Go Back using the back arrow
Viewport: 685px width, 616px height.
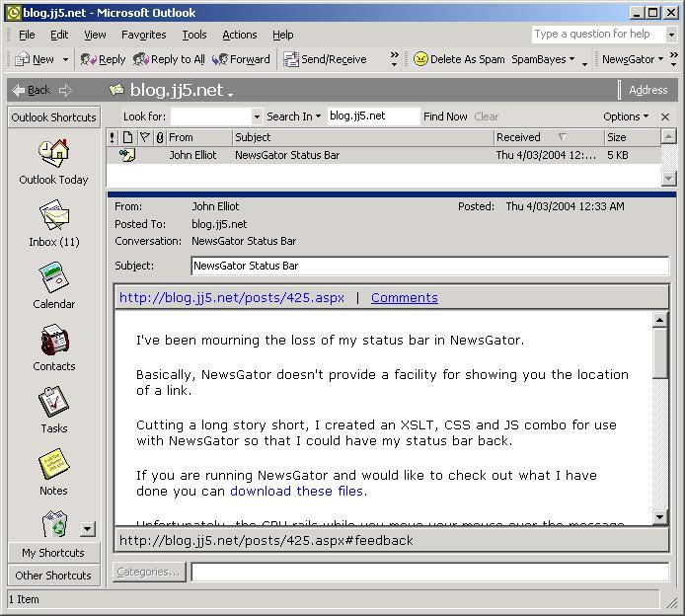pos(32,90)
